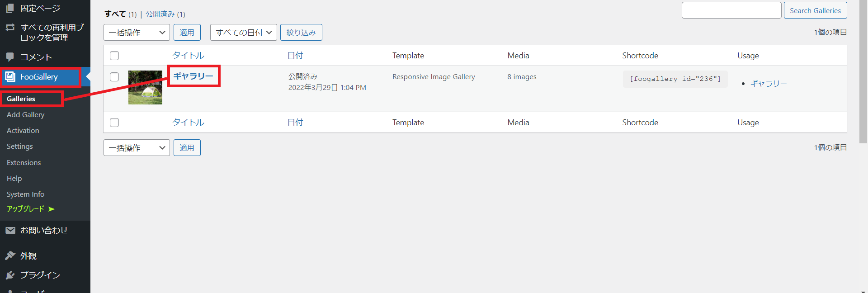The height and width of the screenshot is (293, 868).
Task: Click the 絞り込み filter button
Action: (x=301, y=33)
